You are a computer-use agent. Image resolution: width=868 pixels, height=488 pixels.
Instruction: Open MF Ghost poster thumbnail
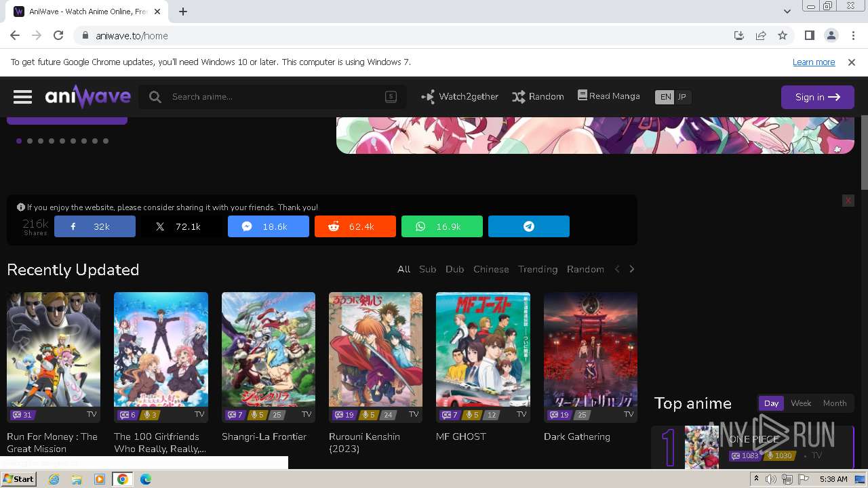[x=483, y=349]
